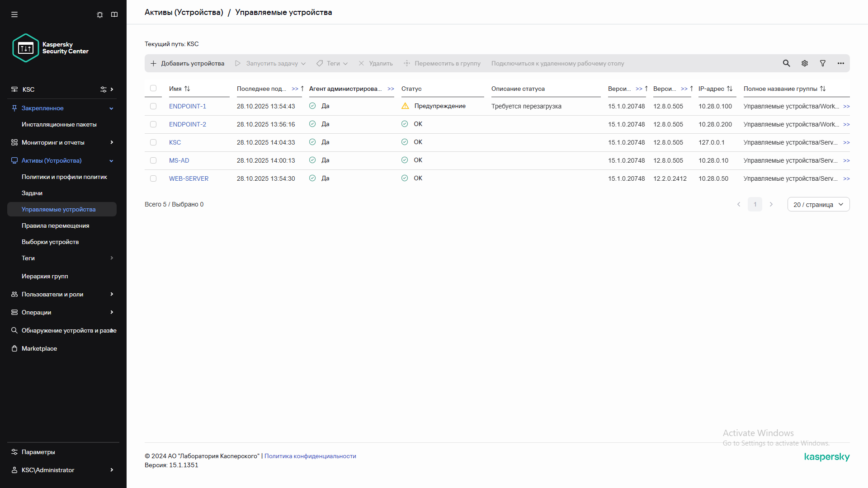Image resolution: width=868 pixels, height=488 pixels.
Task: Check the ENDPOINT-1 row checkbox
Action: (153, 106)
